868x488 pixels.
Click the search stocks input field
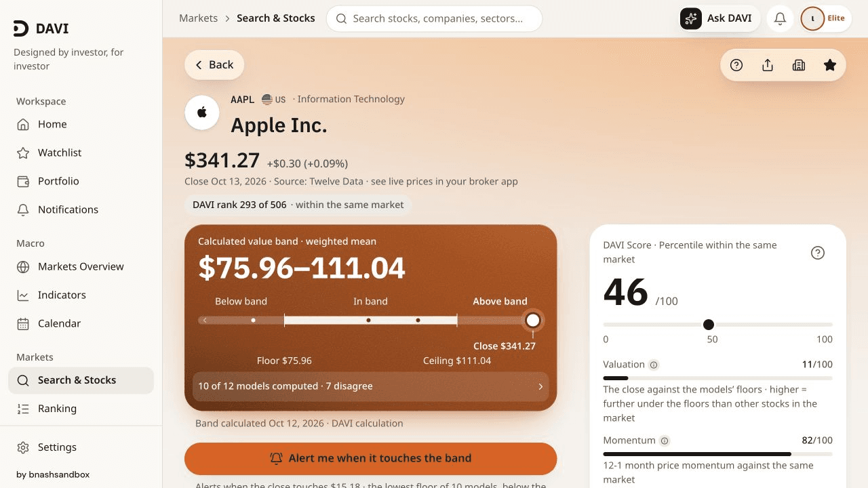[434, 19]
